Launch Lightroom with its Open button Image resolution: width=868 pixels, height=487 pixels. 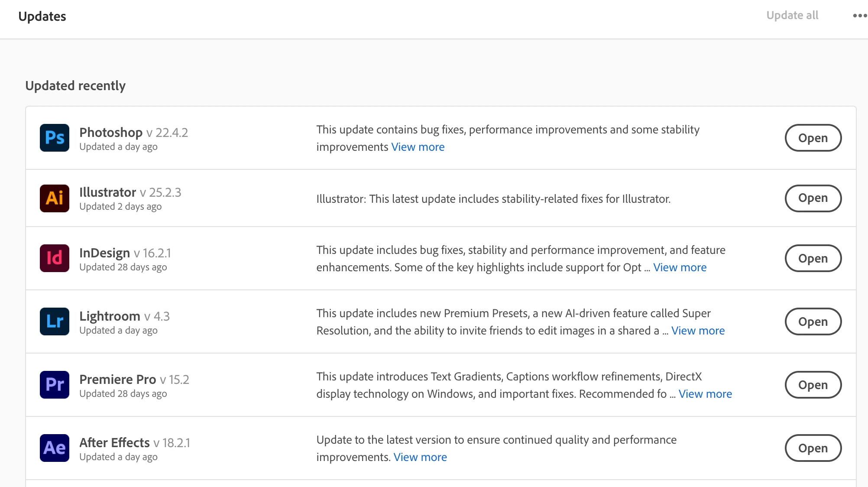(x=813, y=321)
